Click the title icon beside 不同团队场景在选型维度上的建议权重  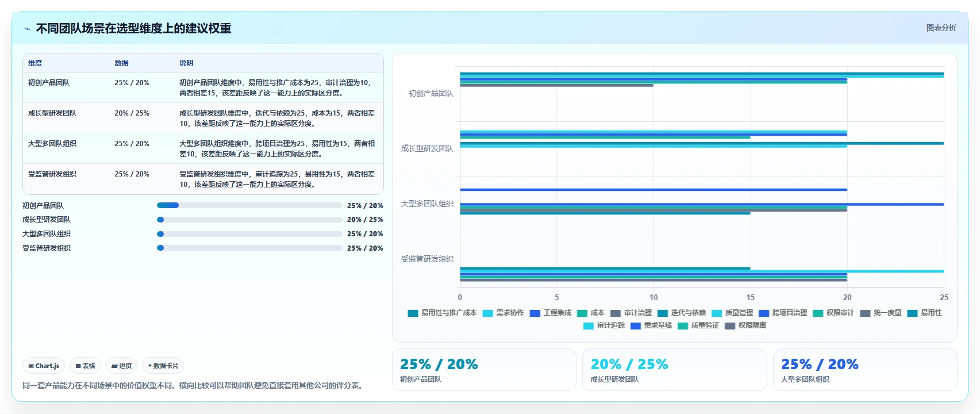click(x=27, y=29)
